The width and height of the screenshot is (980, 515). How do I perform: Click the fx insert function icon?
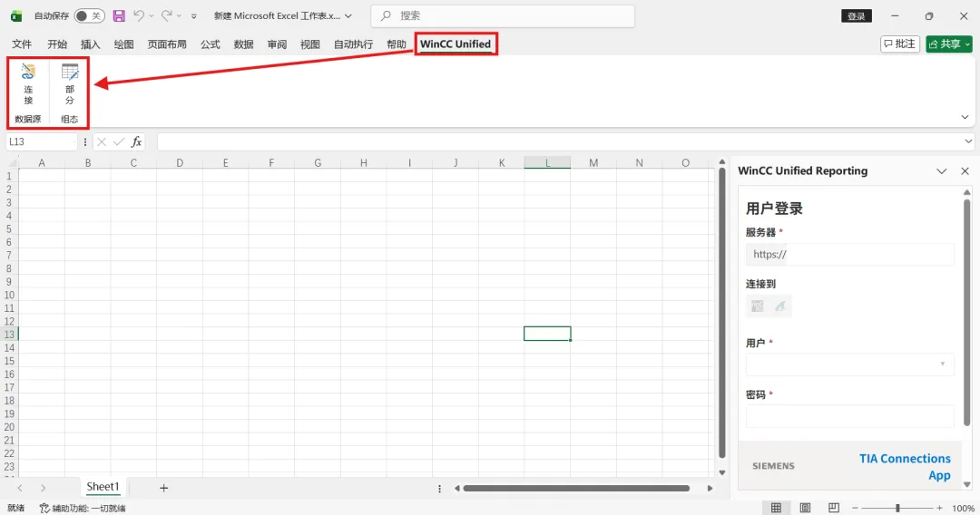136,142
